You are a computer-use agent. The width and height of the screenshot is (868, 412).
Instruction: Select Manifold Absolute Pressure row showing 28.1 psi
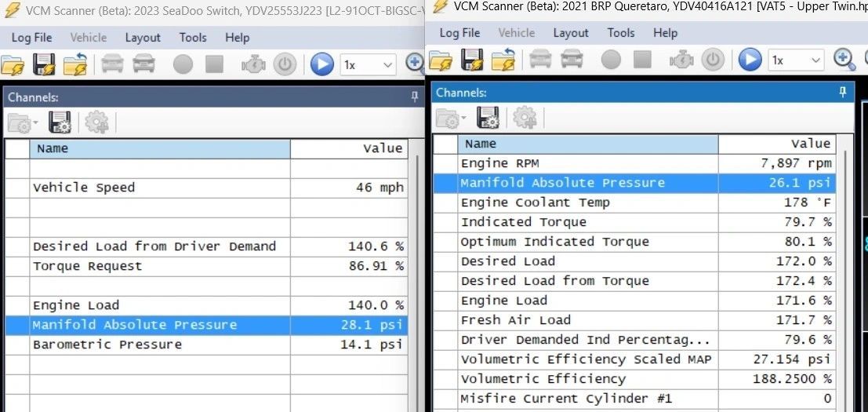(206, 325)
